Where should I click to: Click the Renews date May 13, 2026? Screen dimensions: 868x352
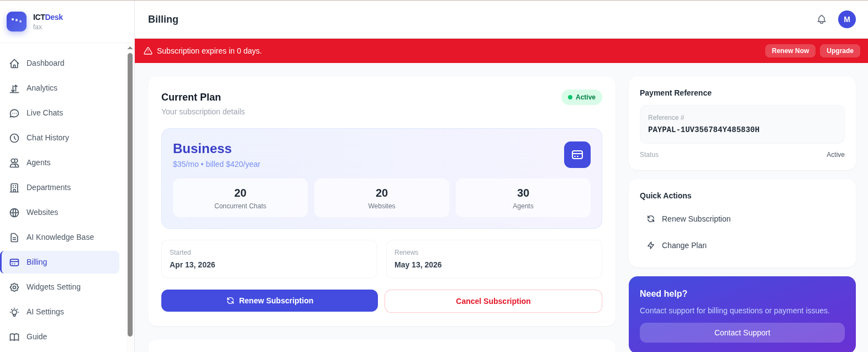point(418,265)
